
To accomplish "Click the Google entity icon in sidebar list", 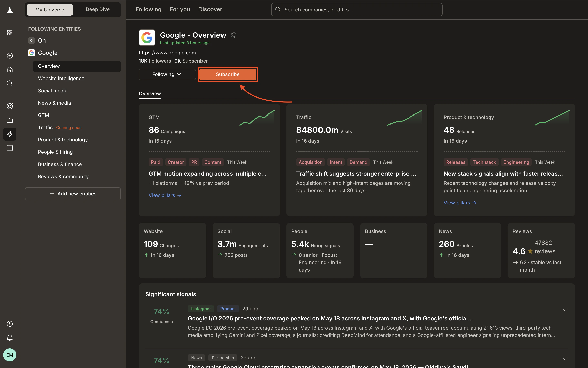I will [31, 53].
